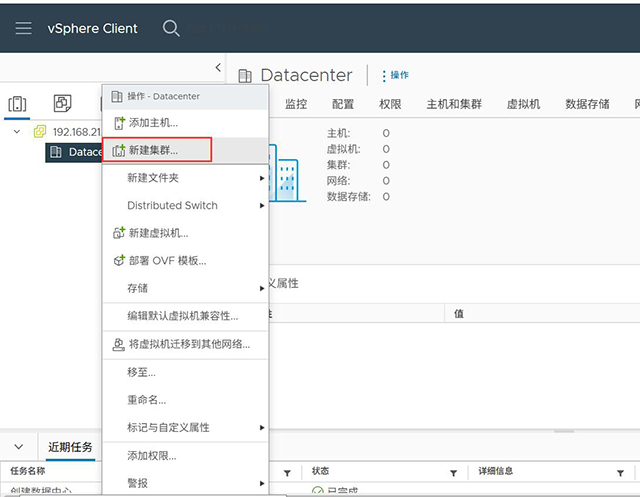Click filter icon left of 状态 column
Screen dimensions: 640x497
coord(287,473)
